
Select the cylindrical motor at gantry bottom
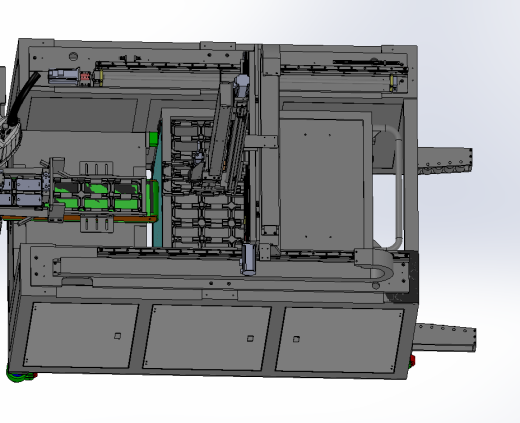point(249,259)
